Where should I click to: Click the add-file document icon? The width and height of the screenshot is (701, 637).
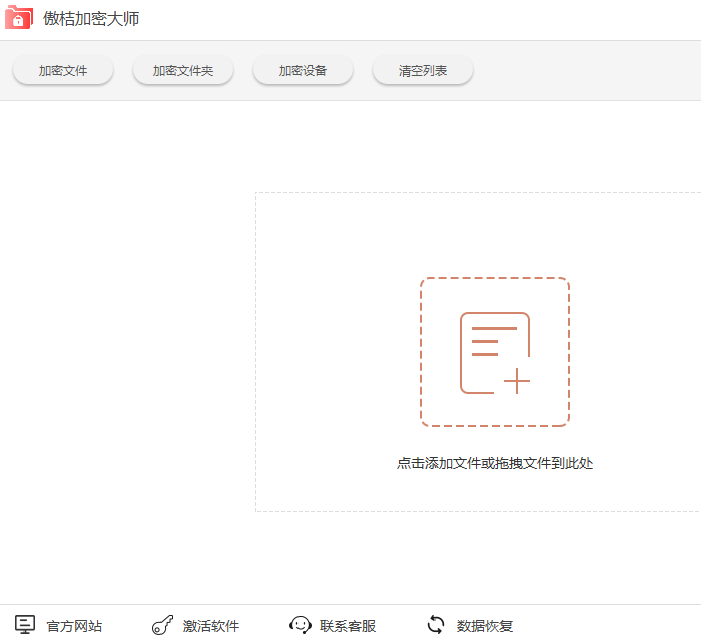pos(493,352)
